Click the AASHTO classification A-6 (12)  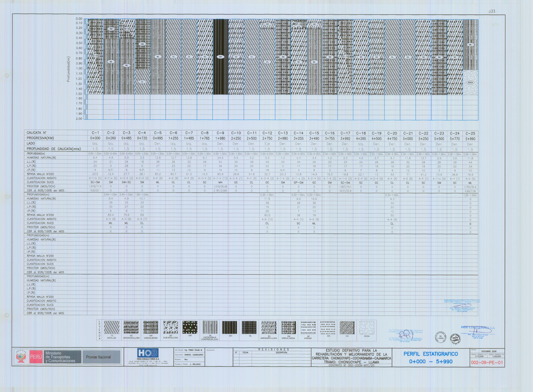click(267, 219)
